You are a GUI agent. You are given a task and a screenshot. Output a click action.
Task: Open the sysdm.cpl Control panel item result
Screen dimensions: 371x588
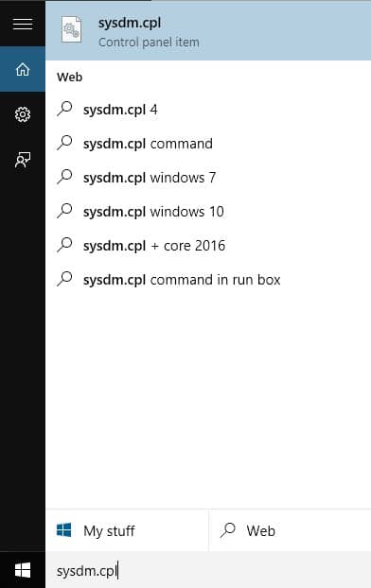click(x=208, y=31)
